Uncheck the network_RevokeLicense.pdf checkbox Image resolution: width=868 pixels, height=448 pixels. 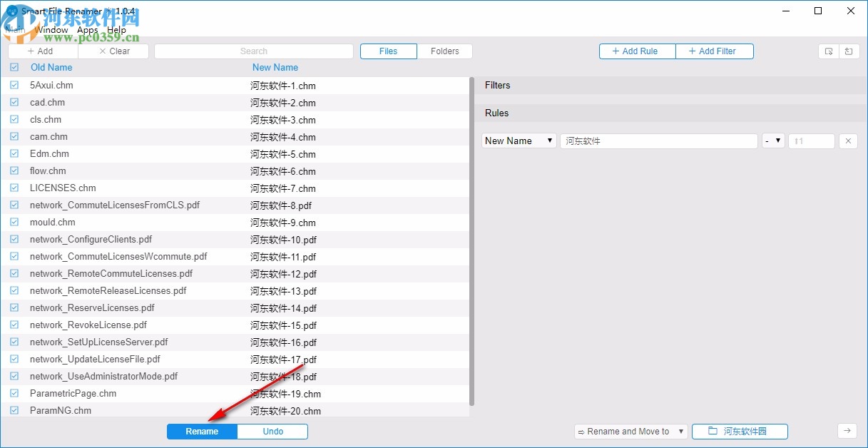14,325
